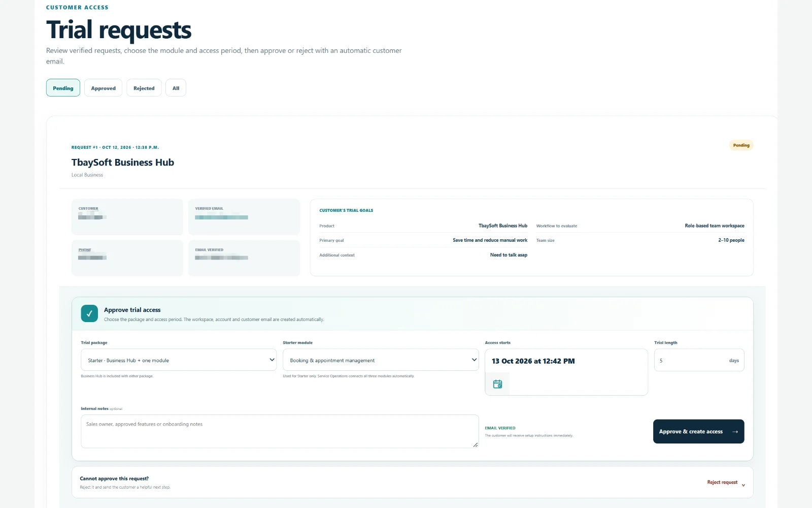
Task: Click the 'Need to talk asap' context value
Action: 509,255
